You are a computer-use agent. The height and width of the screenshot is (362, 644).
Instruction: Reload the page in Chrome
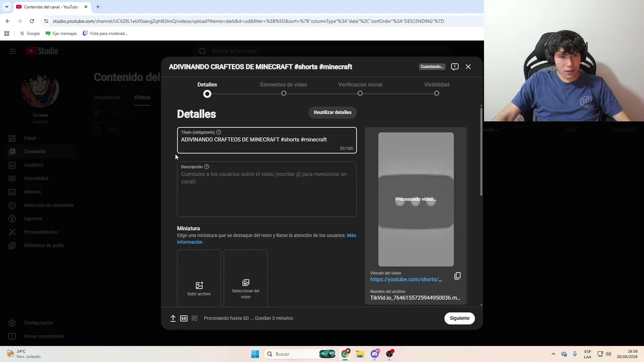coord(32,21)
